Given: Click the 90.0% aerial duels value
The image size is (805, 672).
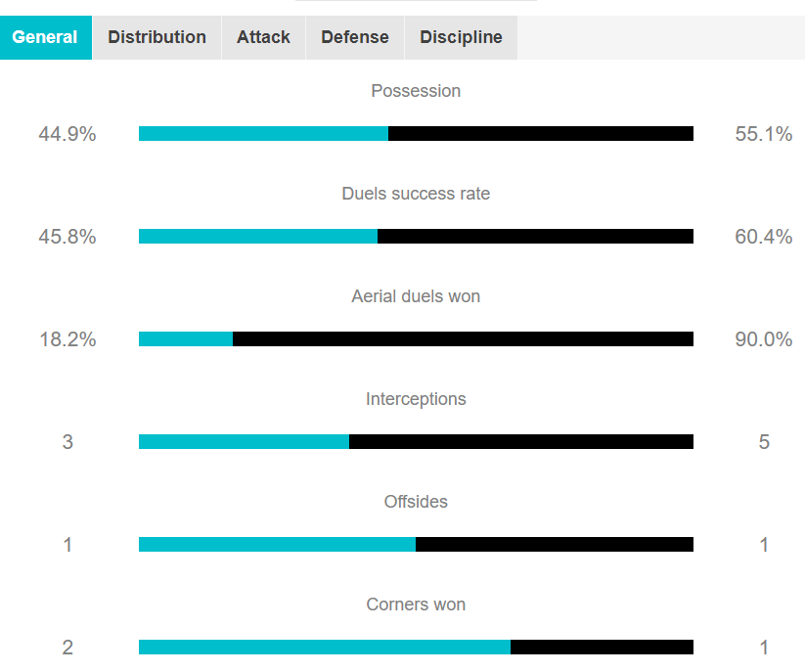Looking at the screenshot, I should pyautogui.click(x=763, y=339).
